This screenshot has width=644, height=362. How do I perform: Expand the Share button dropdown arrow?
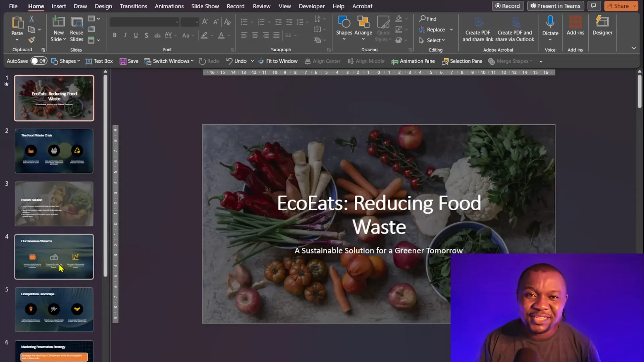click(x=635, y=6)
